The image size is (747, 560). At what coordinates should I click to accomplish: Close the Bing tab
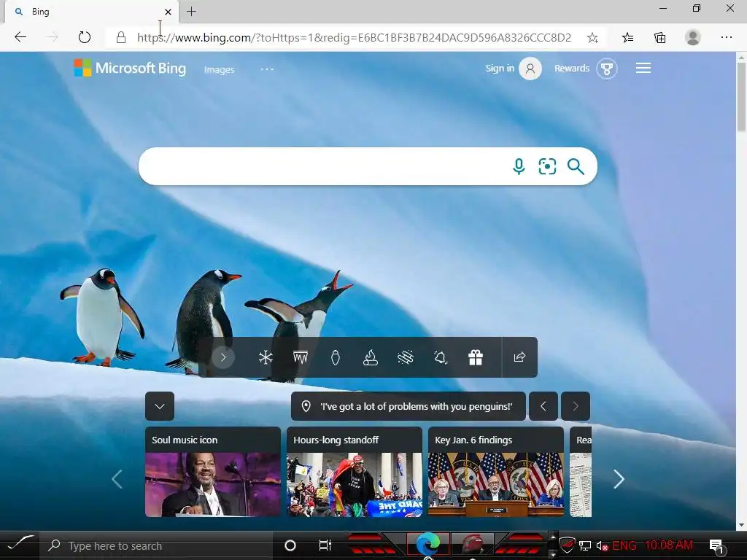pos(168,12)
